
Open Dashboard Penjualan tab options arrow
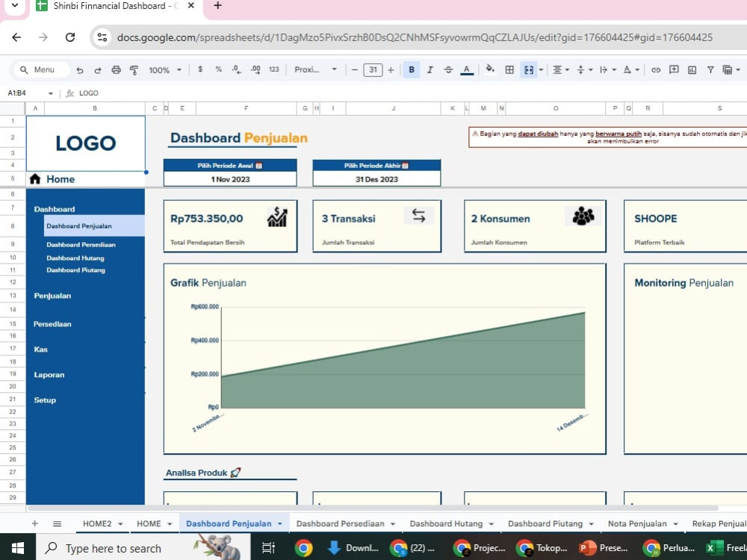[x=280, y=524]
